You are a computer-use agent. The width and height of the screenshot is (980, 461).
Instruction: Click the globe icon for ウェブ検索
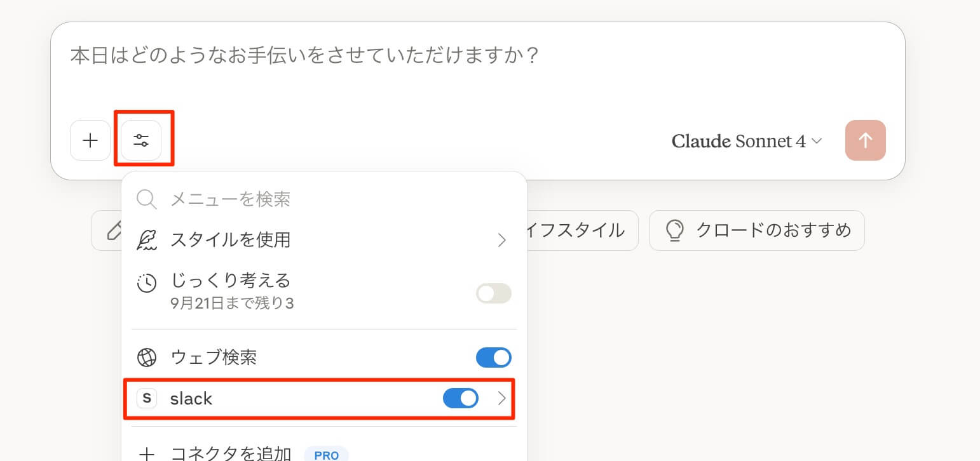tap(147, 357)
